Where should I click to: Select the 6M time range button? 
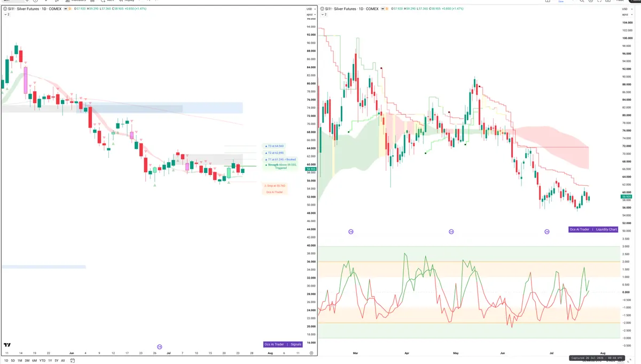[34, 361]
